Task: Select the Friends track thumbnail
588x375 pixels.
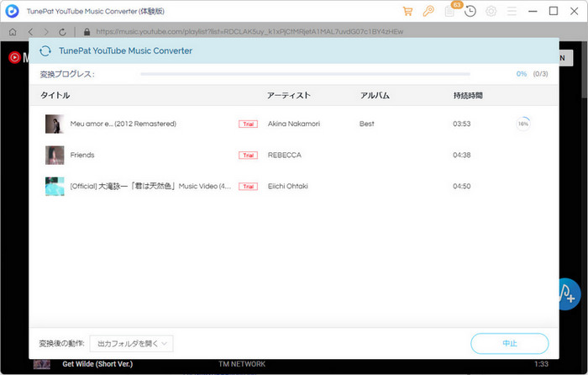Action: pyautogui.click(x=55, y=155)
